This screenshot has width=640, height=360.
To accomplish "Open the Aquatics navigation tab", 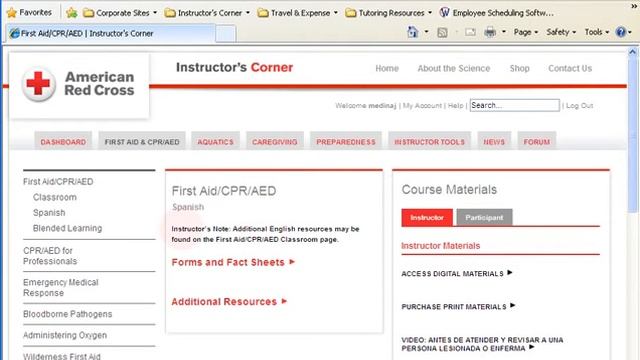I will point(215,142).
